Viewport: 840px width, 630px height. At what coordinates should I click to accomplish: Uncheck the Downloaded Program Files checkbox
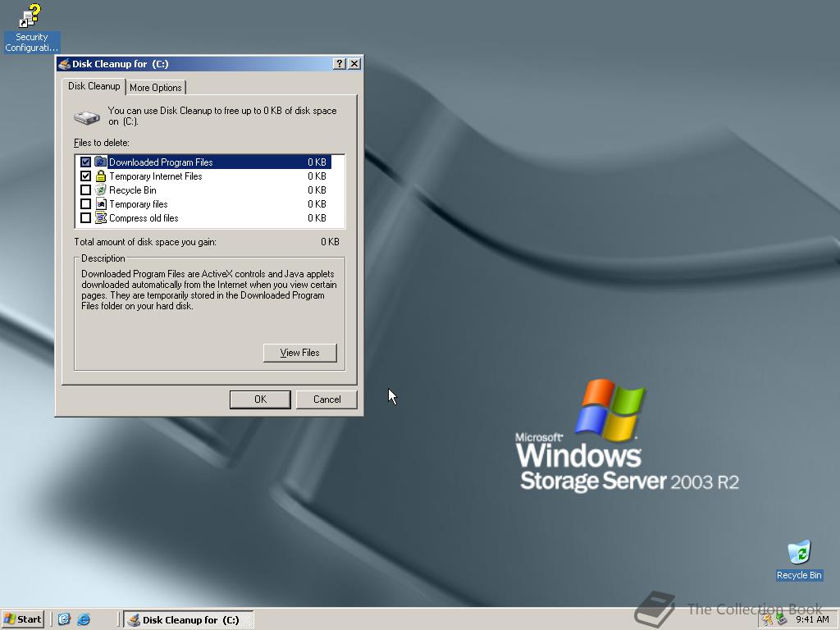tap(85, 162)
